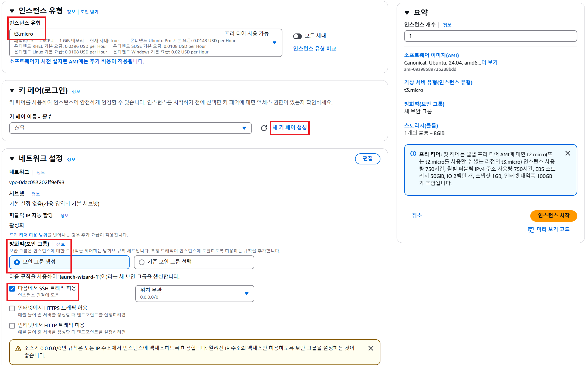588x365 pixels.
Task: Open the t3.micro instance type dropdown
Action: tap(274, 43)
